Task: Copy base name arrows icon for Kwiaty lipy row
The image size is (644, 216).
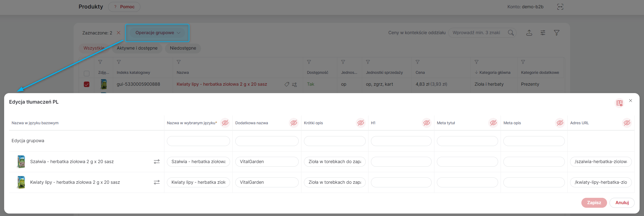Action: 157,182
